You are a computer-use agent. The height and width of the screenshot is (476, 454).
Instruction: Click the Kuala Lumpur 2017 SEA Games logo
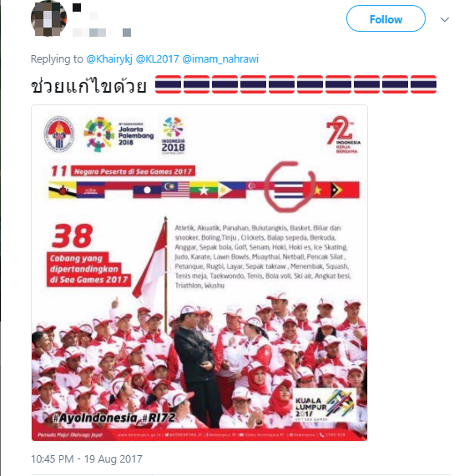(x=325, y=405)
